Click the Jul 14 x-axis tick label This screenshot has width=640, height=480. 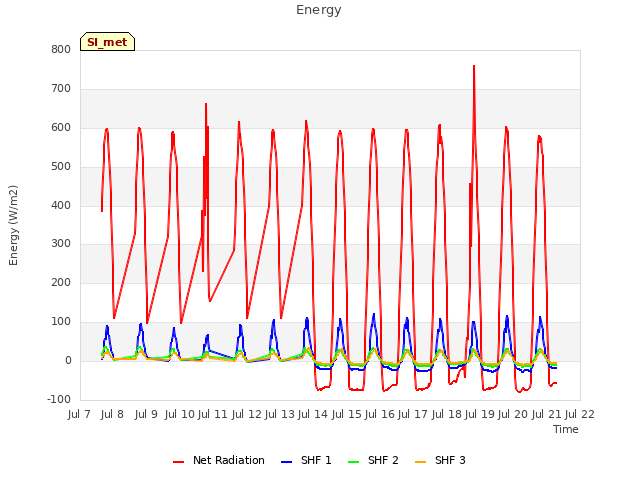point(313,415)
